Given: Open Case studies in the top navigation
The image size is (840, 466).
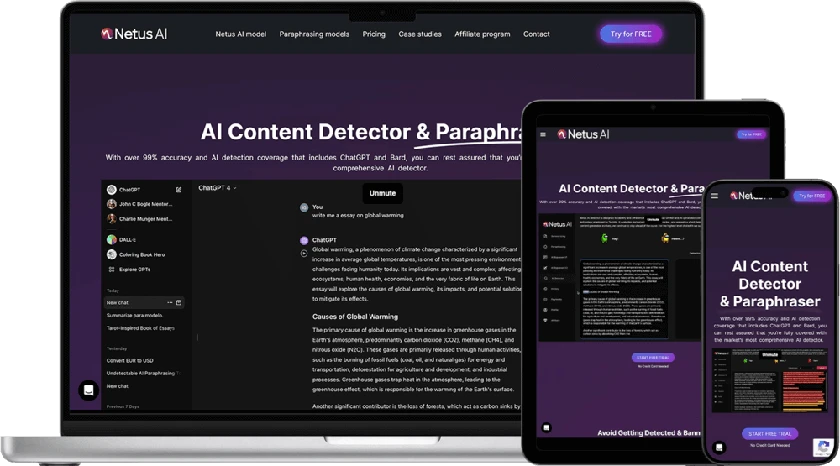Looking at the screenshot, I should coord(420,34).
